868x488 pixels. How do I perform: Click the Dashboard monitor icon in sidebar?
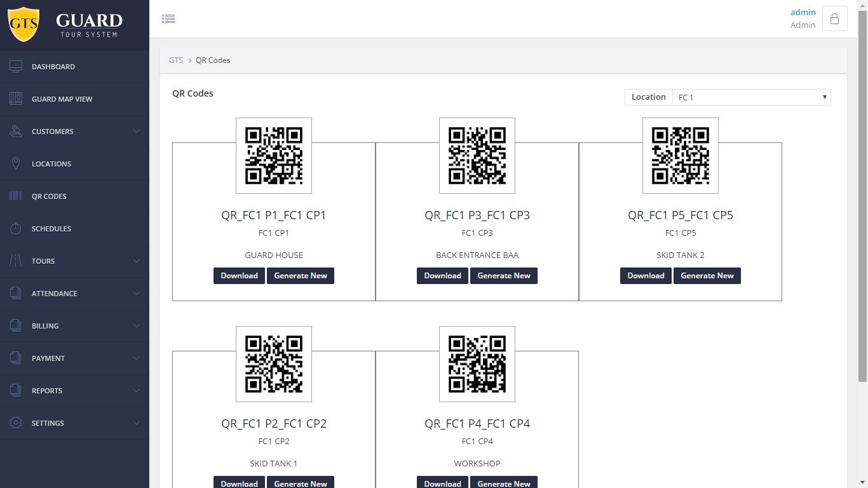[16, 67]
